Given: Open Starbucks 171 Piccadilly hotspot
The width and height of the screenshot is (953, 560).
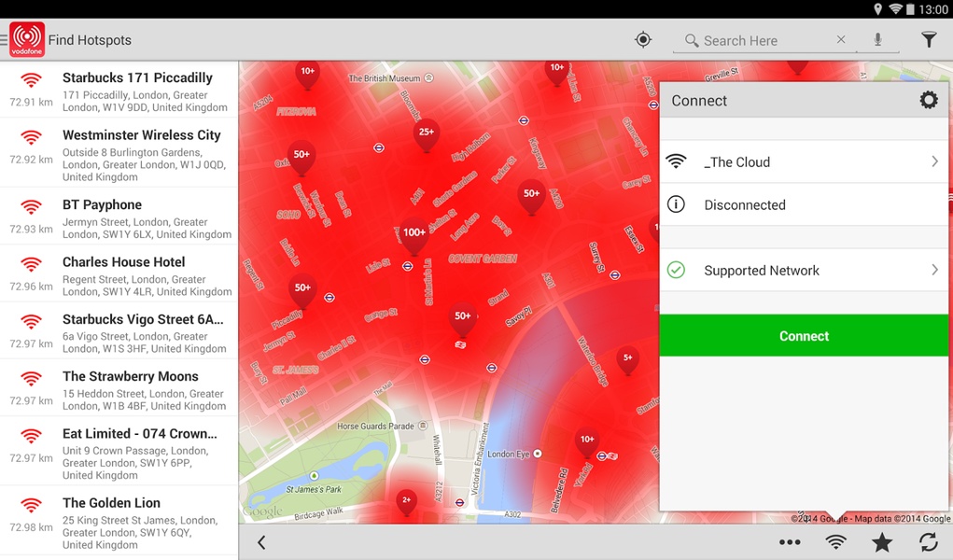Looking at the screenshot, I should click(119, 91).
